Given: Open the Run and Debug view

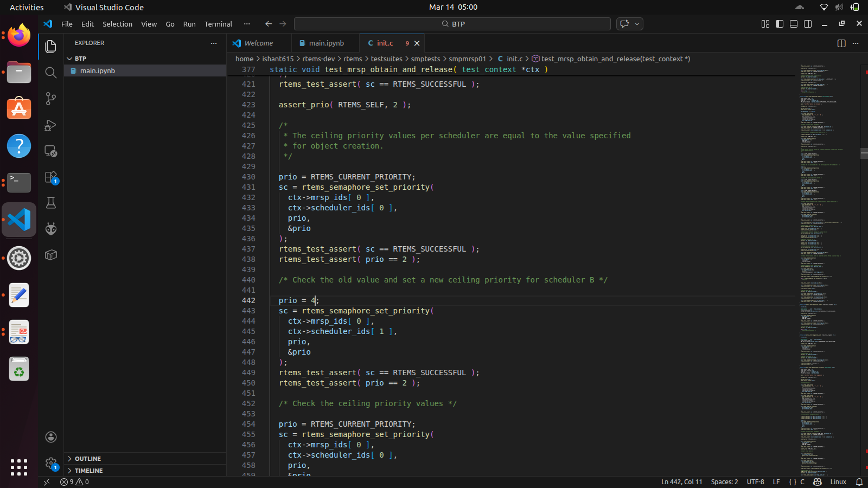Looking at the screenshot, I should [50, 125].
